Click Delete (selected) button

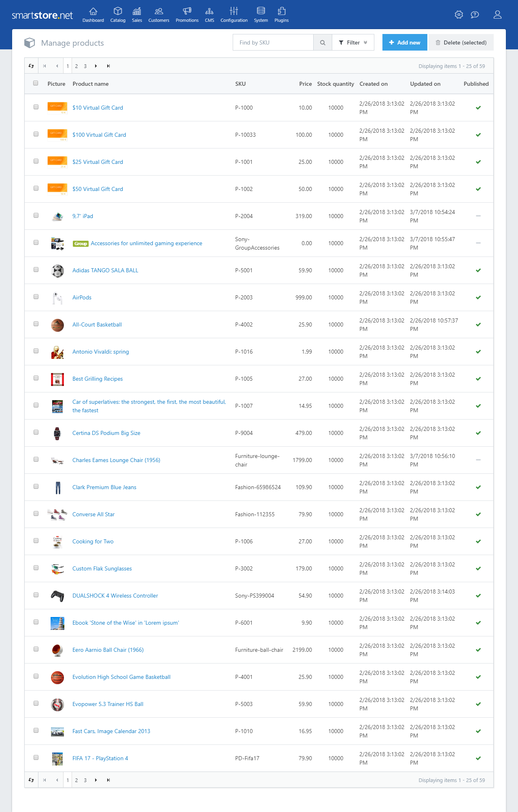pyautogui.click(x=461, y=42)
